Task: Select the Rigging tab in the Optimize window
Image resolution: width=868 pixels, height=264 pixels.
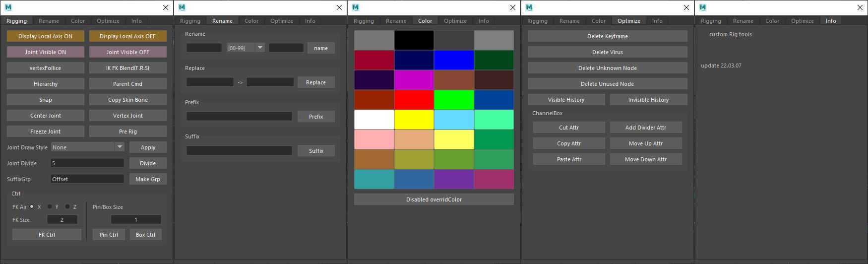Action: click(537, 21)
